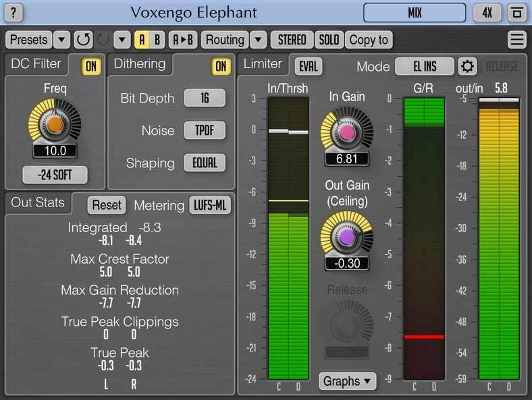
Task: Click the A to B copy button
Action: click(183, 40)
